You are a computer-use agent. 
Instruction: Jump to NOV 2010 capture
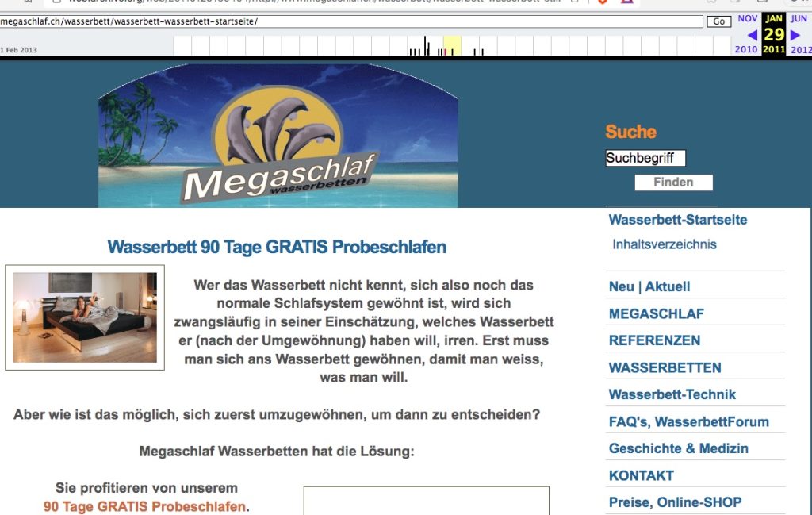point(747,18)
